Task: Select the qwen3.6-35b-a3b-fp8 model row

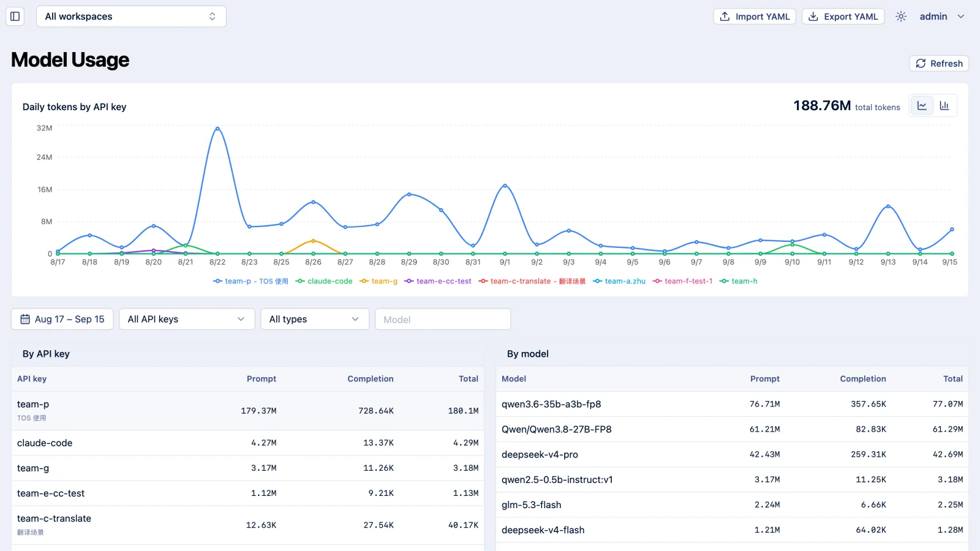Action: click(x=732, y=404)
